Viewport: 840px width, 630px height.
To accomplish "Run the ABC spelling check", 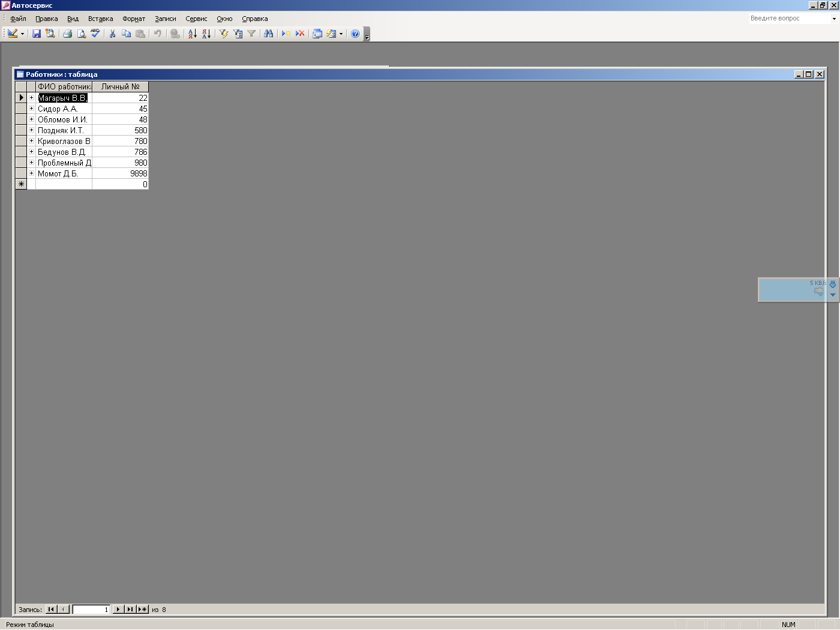I will pos(95,34).
